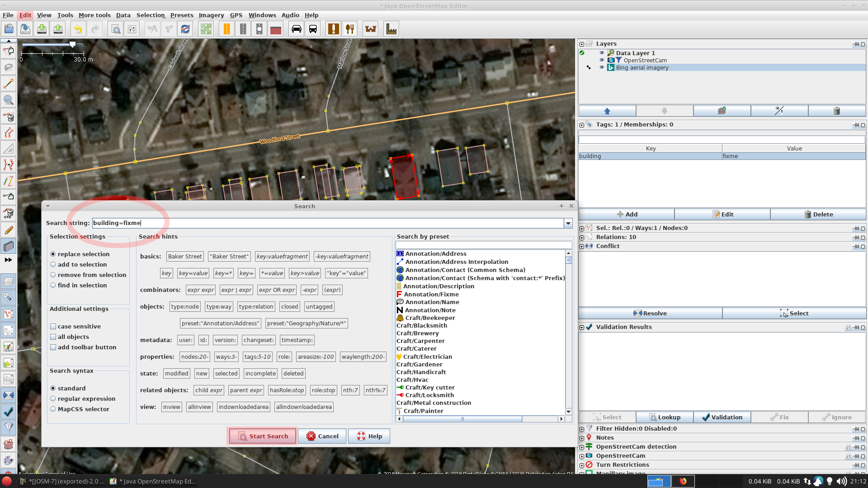This screenshot has width=868, height=488.
Task: Click the Upload changes toolbar icon
Action: pos(58,28)
